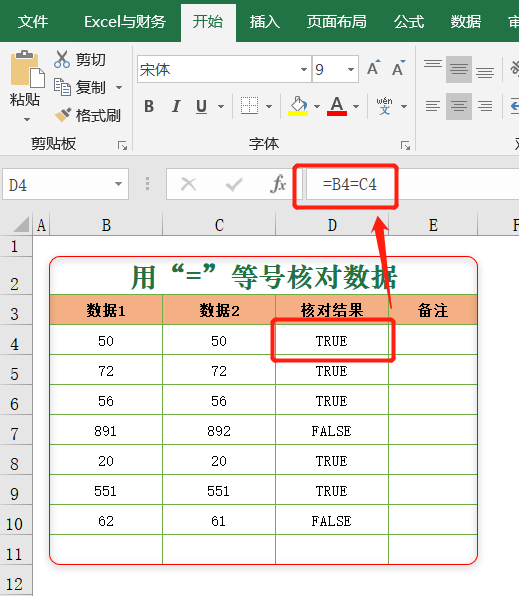Open font color dropdown arrow

tap(356, 106)
